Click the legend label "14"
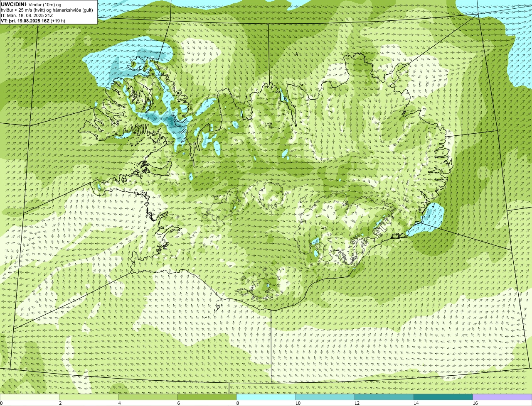532x406 pixels. point(416,403)
